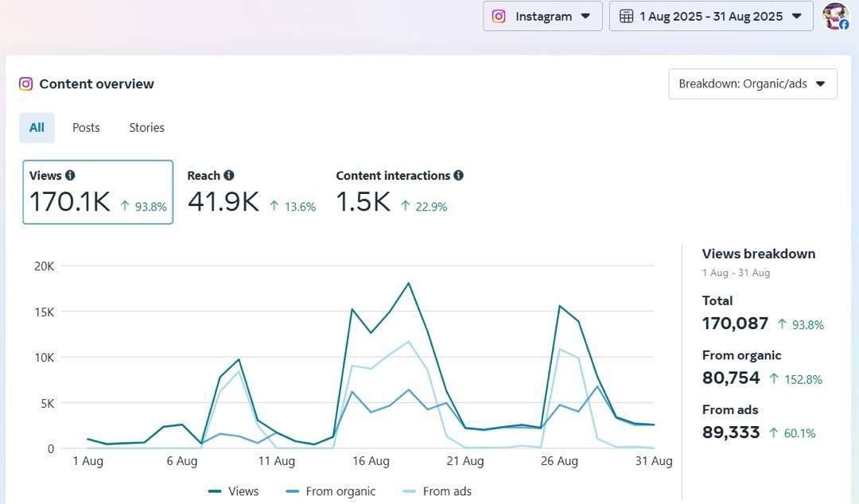Switch to the Stories tab

(x=146, y=127)
